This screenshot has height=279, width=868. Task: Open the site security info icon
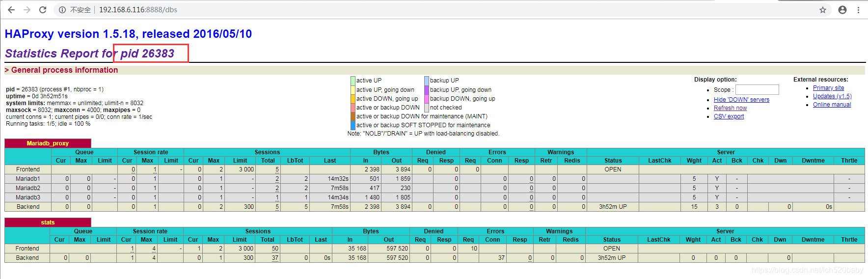pyautogui.click(x=62, y=10)
